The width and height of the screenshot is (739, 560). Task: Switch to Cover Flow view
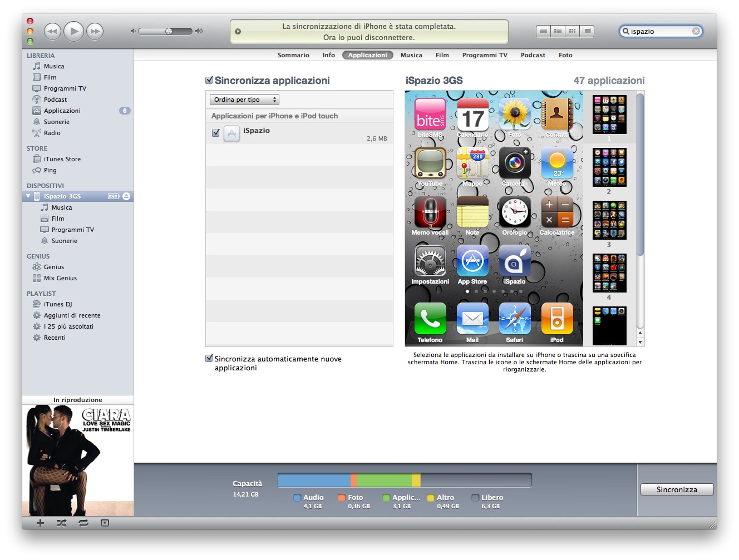587,31
